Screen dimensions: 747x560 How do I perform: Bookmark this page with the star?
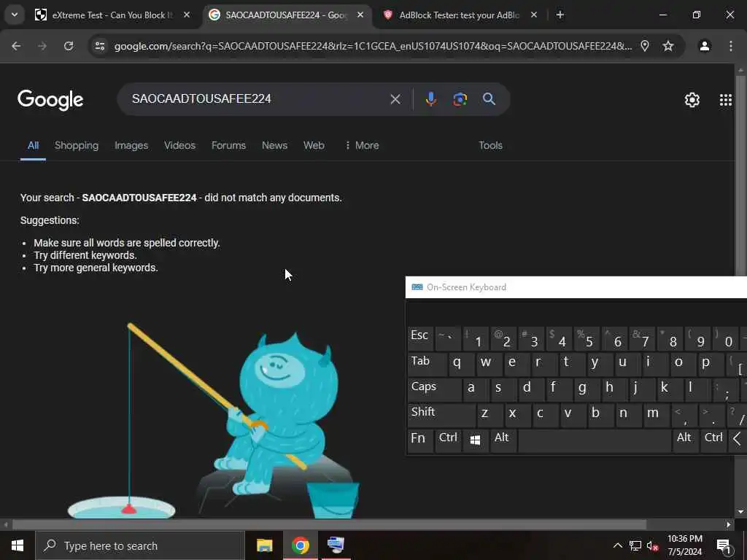tap(668, 46)
